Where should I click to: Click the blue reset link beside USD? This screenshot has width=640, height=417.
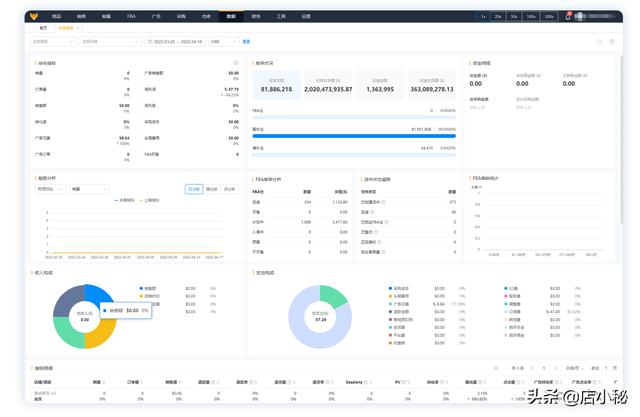[x=246, y=42]
